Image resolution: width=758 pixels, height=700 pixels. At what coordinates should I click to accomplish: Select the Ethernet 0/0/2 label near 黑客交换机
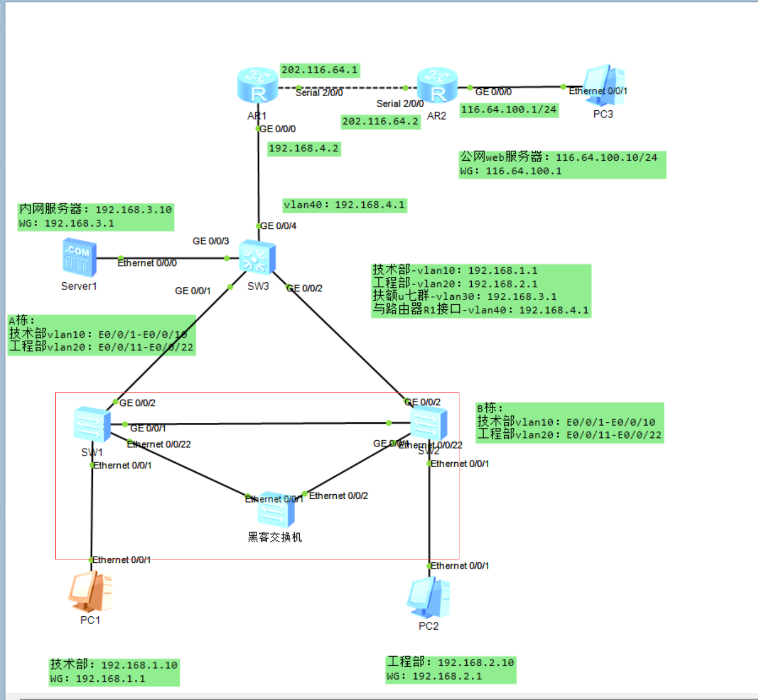tap(339, 496)
